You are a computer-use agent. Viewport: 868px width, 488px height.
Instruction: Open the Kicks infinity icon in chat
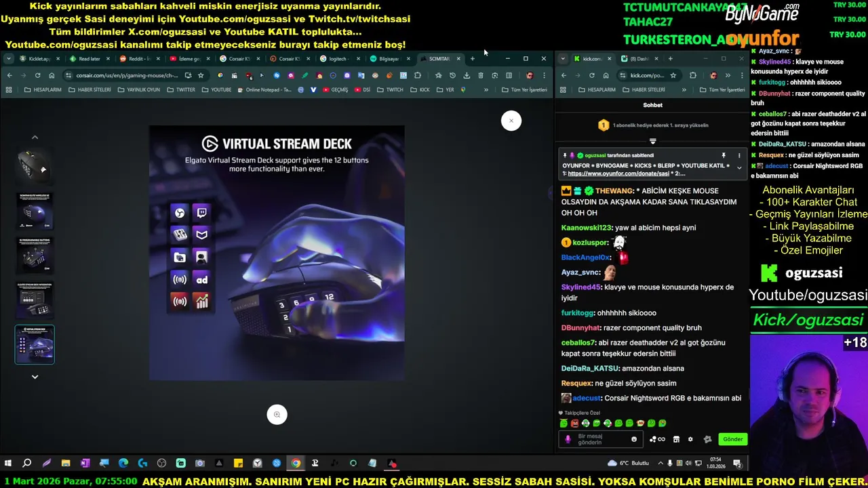point(657,439)
